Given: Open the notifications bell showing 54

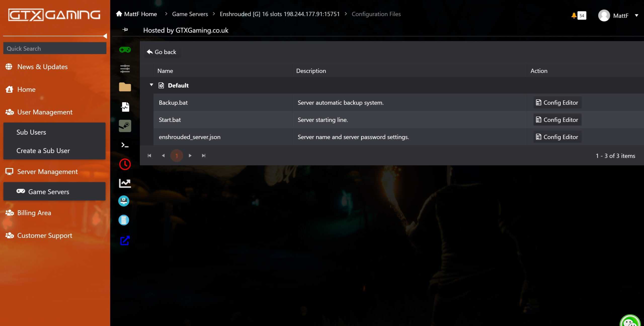Looking at the screenshot, I should click(578, 15).
